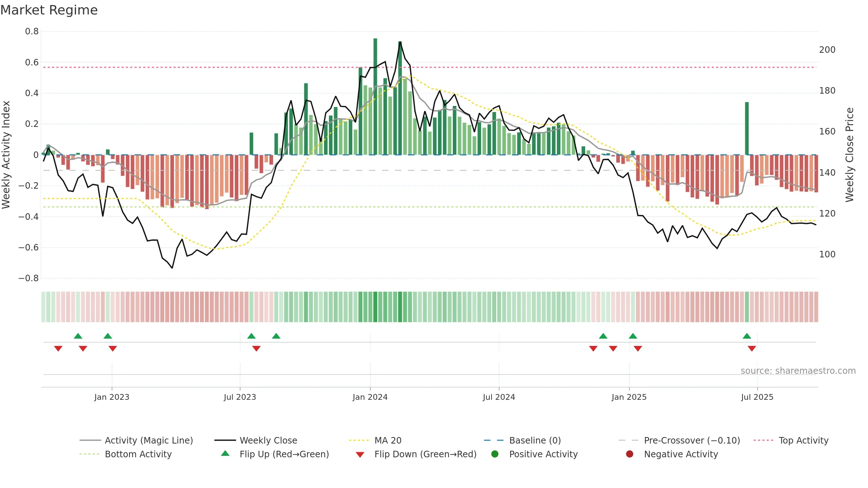868x488 pixels.
Task: Click the Jul 2023 x-axis label
Action: pyautogui.click(x=240, y=397)
